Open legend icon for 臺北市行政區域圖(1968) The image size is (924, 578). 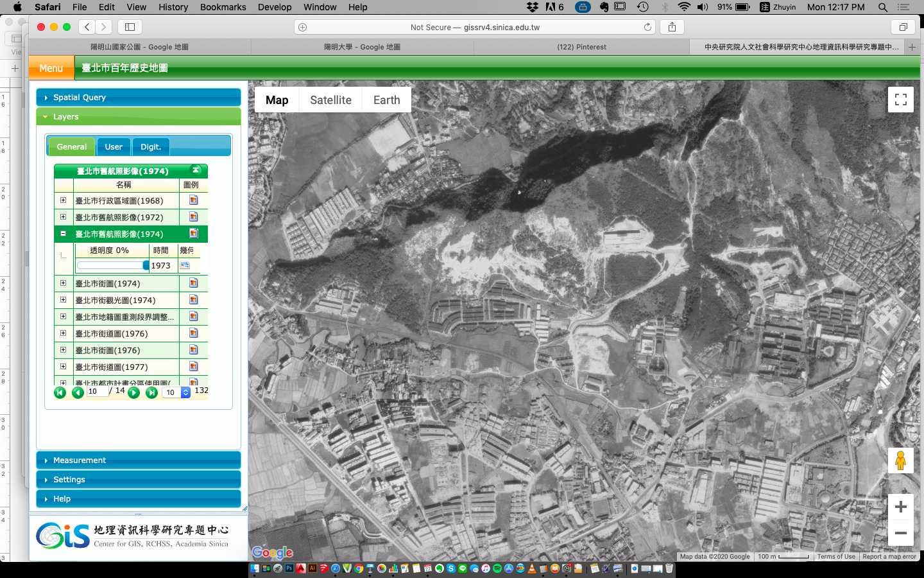coord(193,200)
